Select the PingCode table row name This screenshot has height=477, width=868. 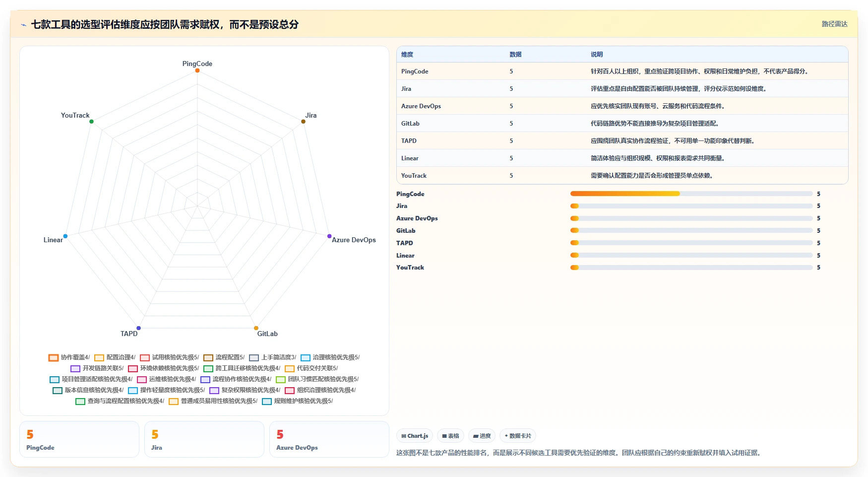[415, 71]
